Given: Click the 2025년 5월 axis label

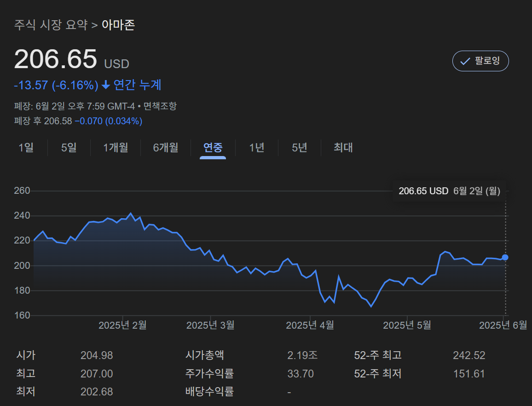Looking at the screenshot, I should 407,325.
